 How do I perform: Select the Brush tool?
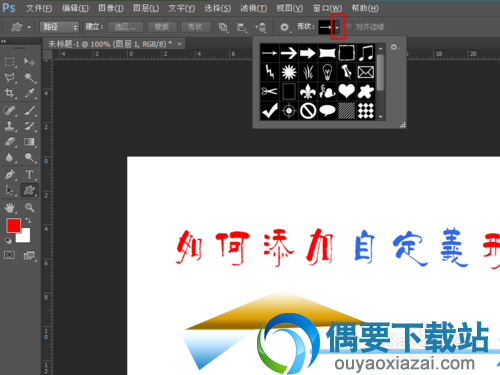point(29,110)
